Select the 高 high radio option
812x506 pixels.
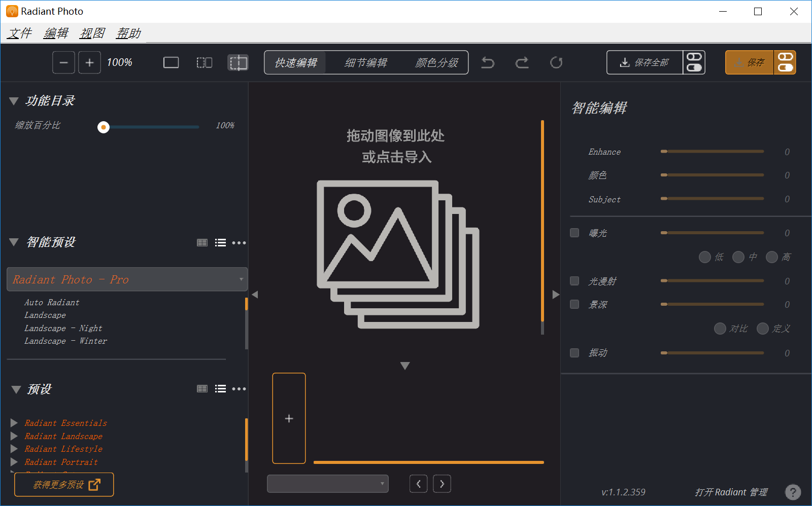772,257
